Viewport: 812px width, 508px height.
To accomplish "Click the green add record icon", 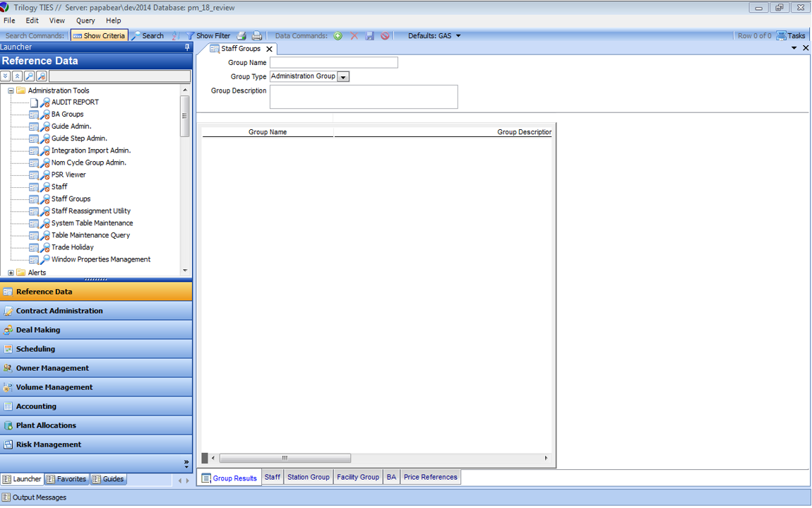I will (x=338, y=36).
